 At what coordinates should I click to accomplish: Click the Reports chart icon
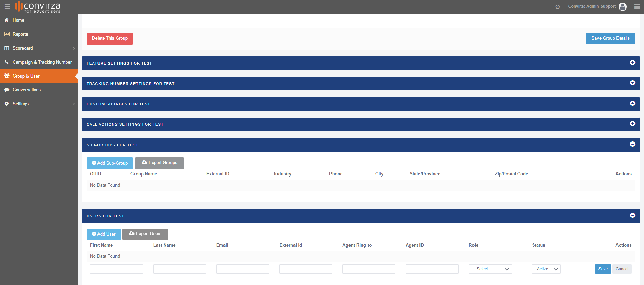coord(7,34)
